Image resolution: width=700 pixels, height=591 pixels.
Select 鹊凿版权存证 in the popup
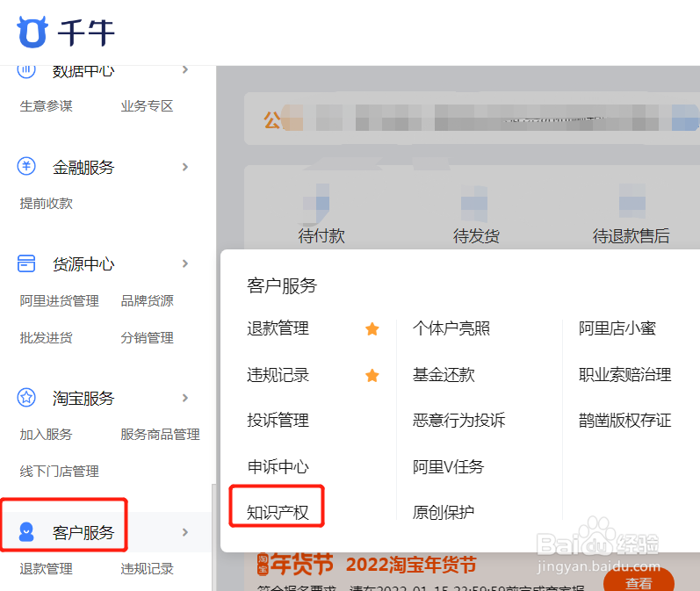pos(624,421)
